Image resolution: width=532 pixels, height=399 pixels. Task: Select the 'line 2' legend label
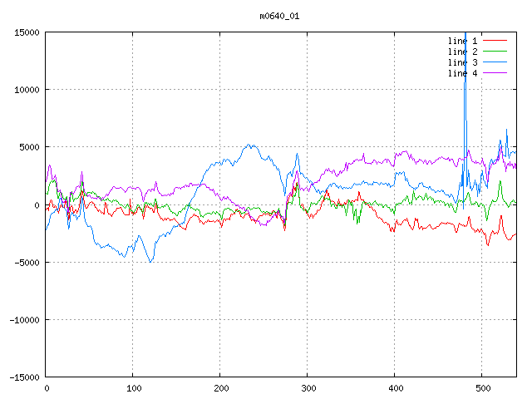(462, 52)
